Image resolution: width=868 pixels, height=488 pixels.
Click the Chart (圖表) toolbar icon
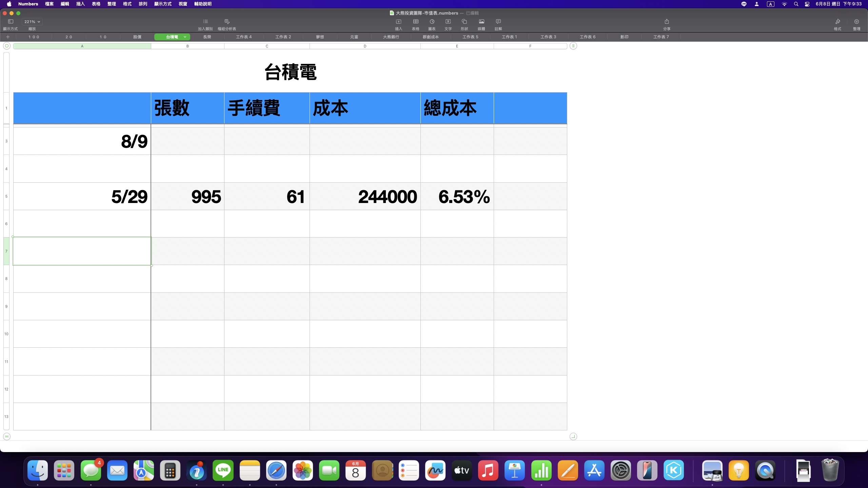point(432,21)
